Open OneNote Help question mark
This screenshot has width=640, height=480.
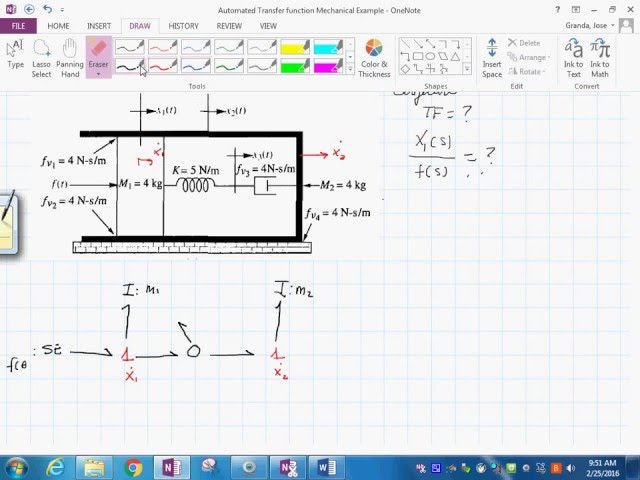558,9
